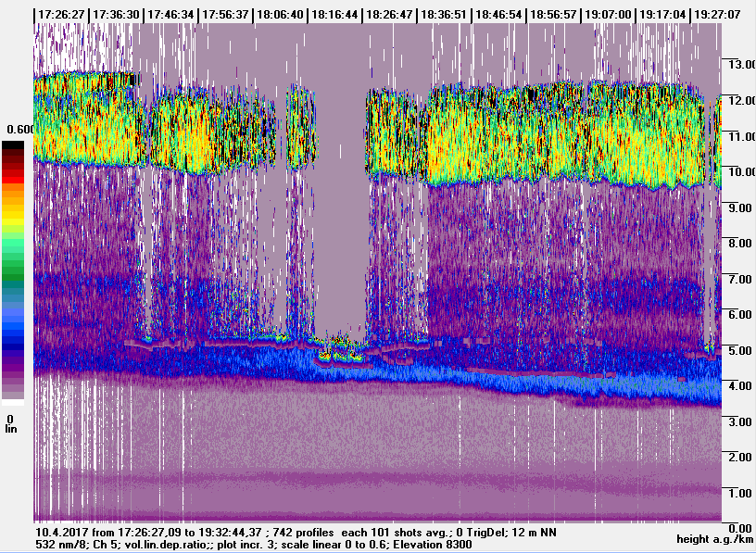Click the 11.00 height axis label
Image resolution: width=756 pixels, height=553 pixels.
(x=741, y=136)
